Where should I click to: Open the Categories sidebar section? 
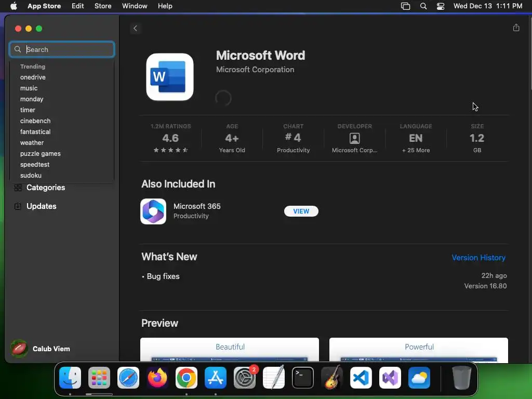[46, 188]
